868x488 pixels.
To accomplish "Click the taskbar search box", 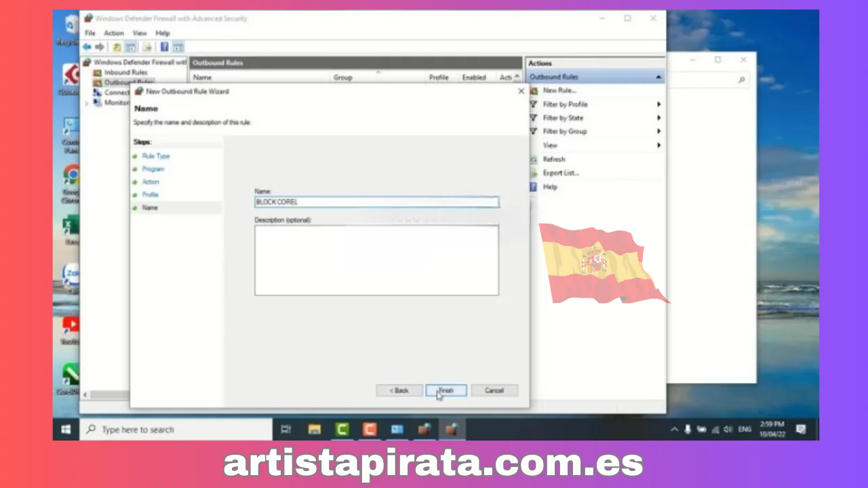I will click(x=176, y=429).
